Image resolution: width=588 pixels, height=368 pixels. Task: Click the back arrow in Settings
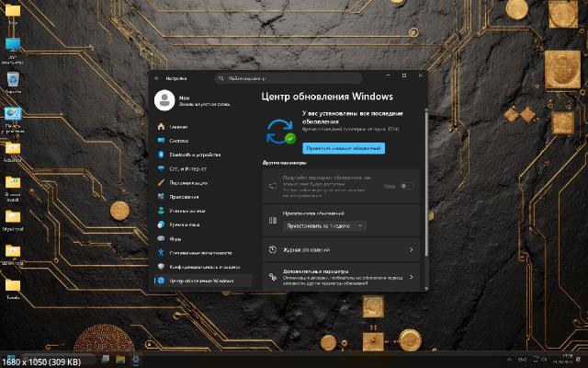[157, 78]
